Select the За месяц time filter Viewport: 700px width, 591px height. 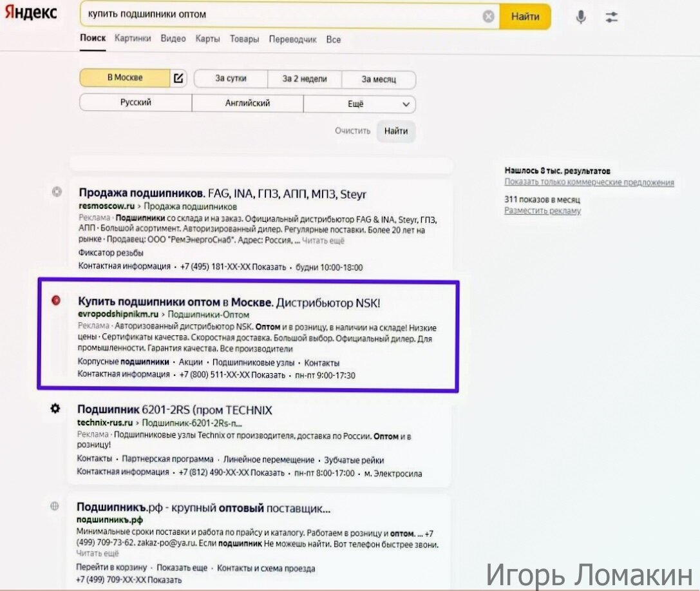(379, 79)
